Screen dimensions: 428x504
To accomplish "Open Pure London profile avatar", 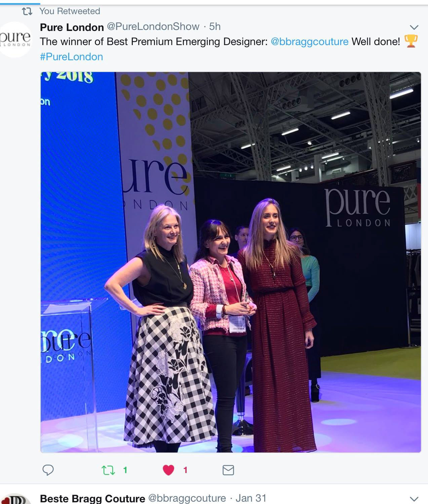I will [15, 39].
